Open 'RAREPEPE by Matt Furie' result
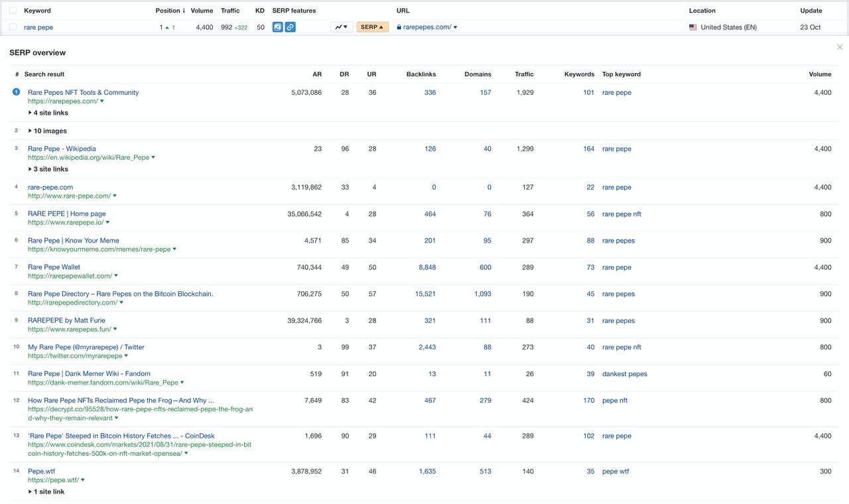The height and width of the screenshot is (504, 849). pyautogui.click(x=66, y=320)
